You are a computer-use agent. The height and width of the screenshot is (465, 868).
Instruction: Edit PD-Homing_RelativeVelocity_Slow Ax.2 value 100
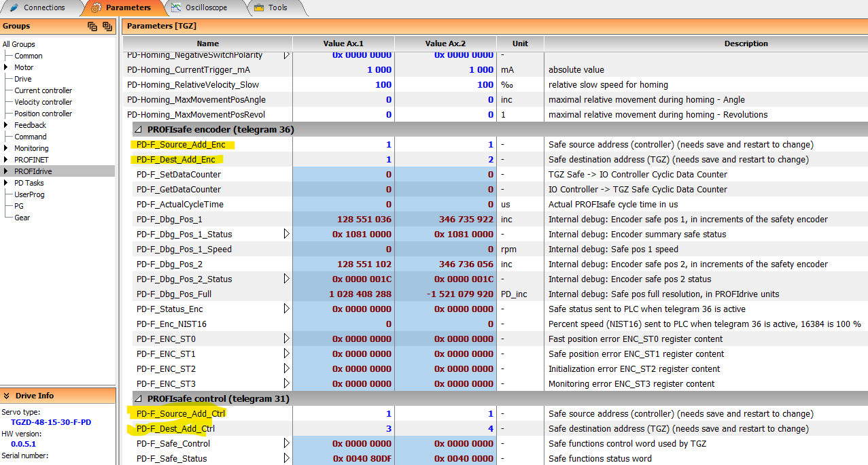point(445,84)
